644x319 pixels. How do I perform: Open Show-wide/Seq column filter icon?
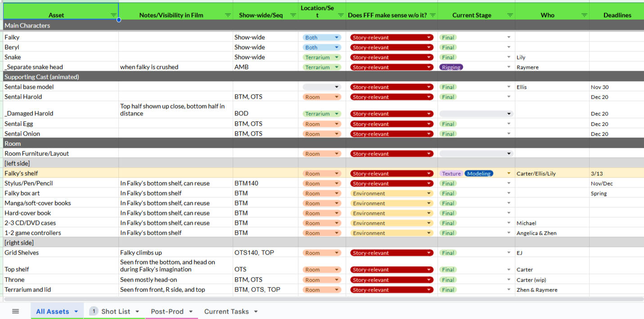click(293, 15)
